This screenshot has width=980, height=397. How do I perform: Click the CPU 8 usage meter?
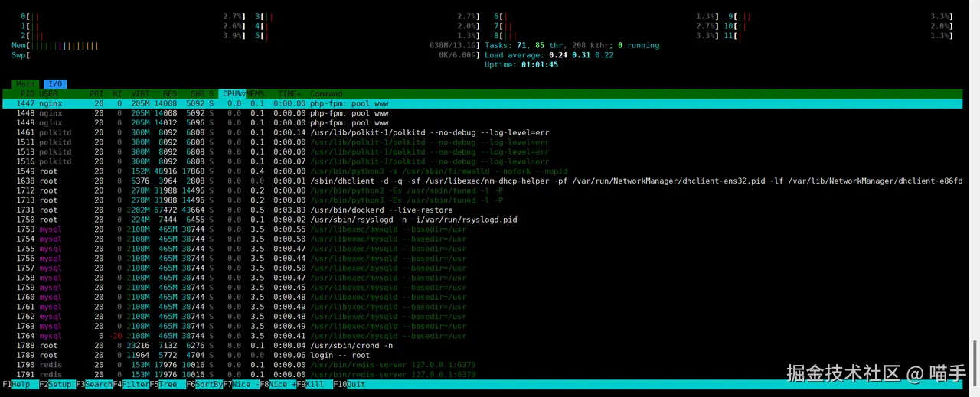click(x=606, y=35)
